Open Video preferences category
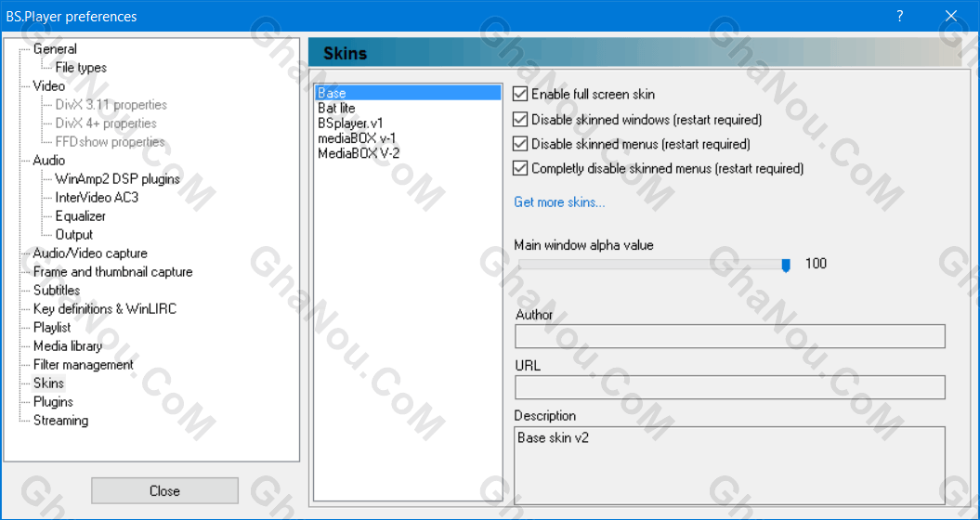 [x=48, y=85]
